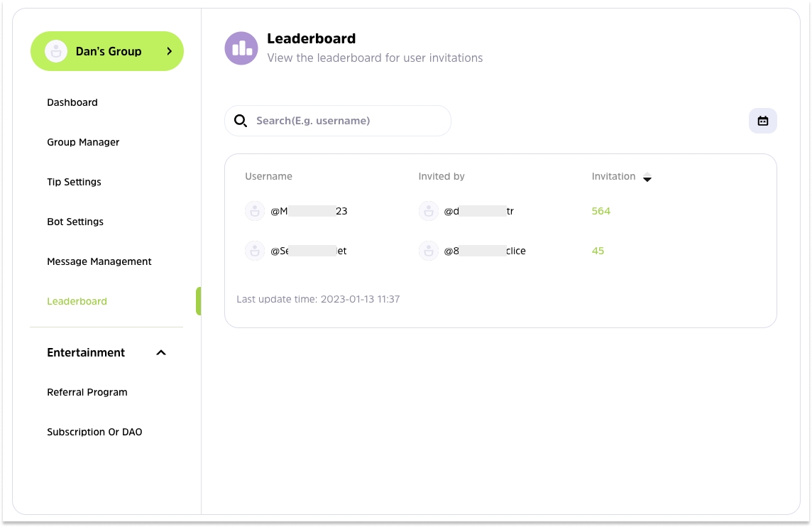This screenshot has height=527, width=812.
Task: Click avatar of user @M...23
Action: click(x=255, y=211)
